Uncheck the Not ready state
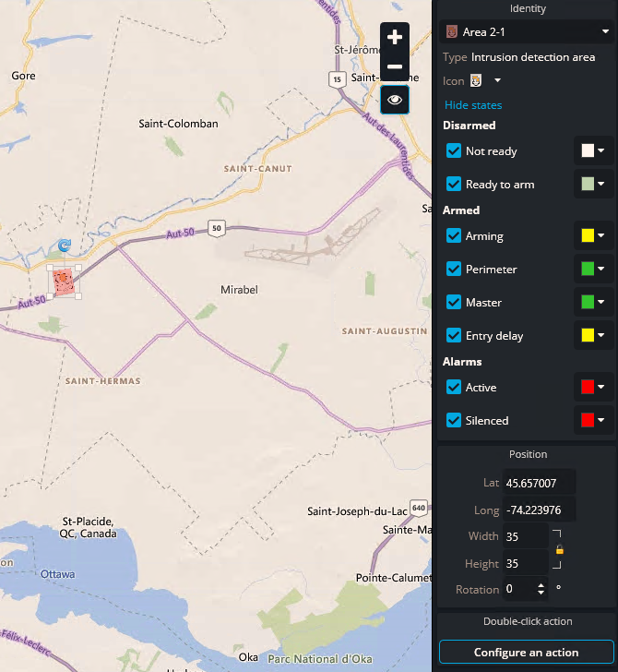This screenshot has width=618, height=672. 454,151
